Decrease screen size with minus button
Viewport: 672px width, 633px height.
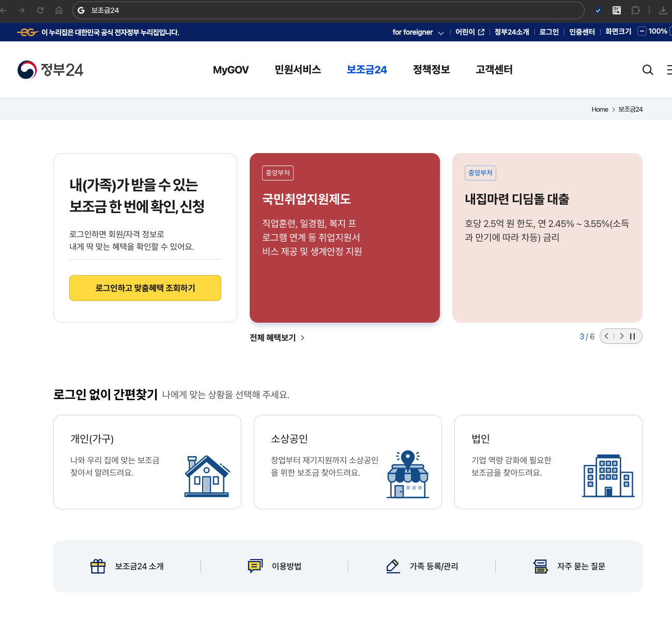coord(642,31)
